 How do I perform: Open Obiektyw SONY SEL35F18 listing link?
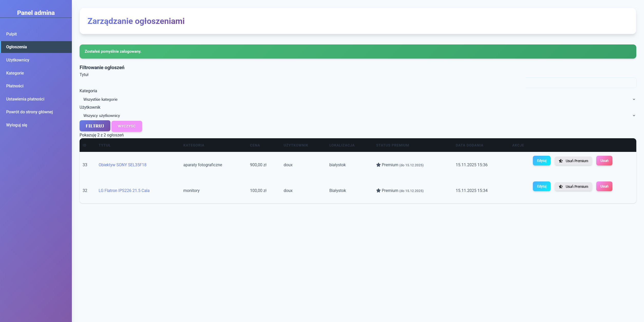point(122,165)
